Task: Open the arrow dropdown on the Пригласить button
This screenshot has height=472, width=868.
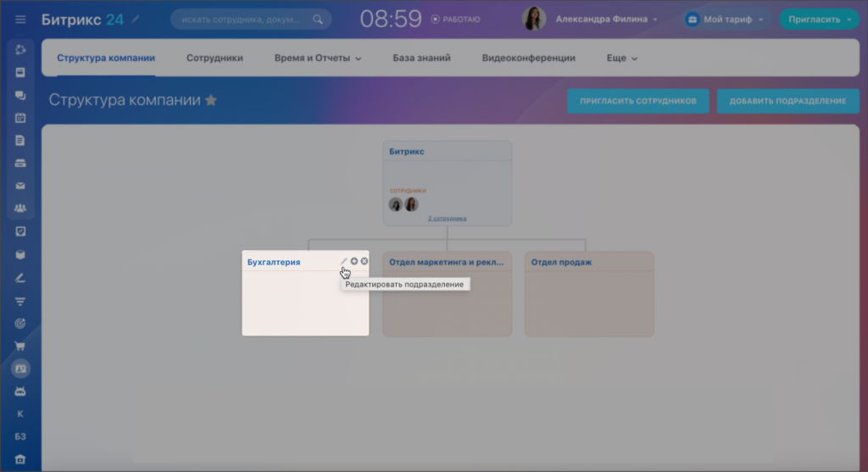Action: [x=849, y=19]
